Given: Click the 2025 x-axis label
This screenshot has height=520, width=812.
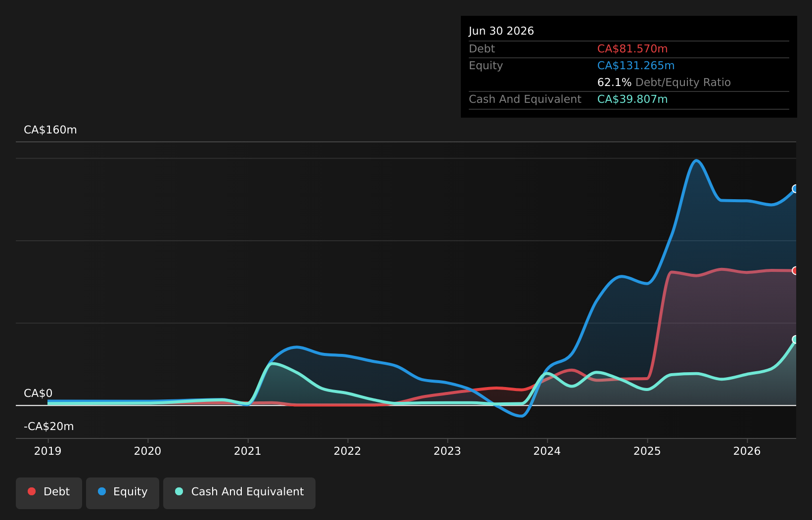Looking at the screenshot, I should coord(647,451).
